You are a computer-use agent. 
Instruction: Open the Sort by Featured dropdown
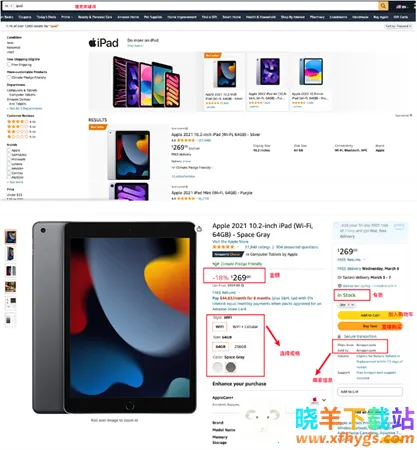(398, 26)
